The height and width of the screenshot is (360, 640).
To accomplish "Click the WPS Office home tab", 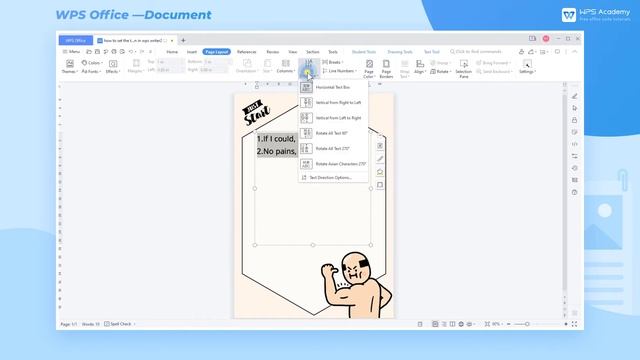I will point(76,40).
